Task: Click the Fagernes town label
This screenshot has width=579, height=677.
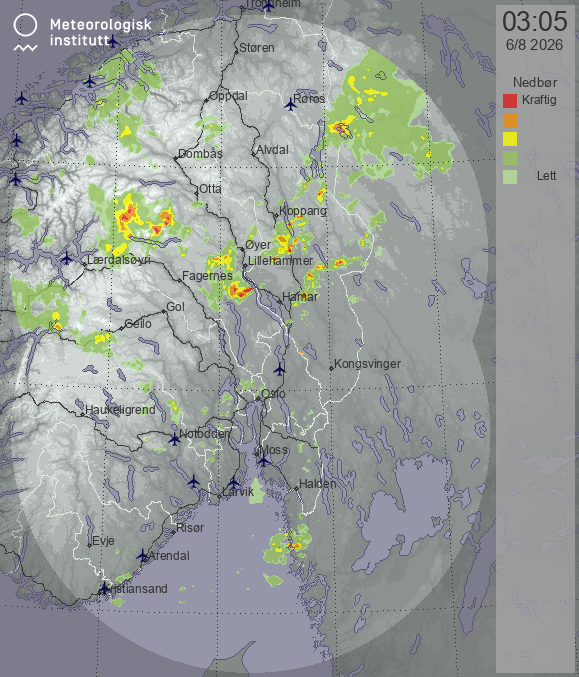Action: coord(207,275)
